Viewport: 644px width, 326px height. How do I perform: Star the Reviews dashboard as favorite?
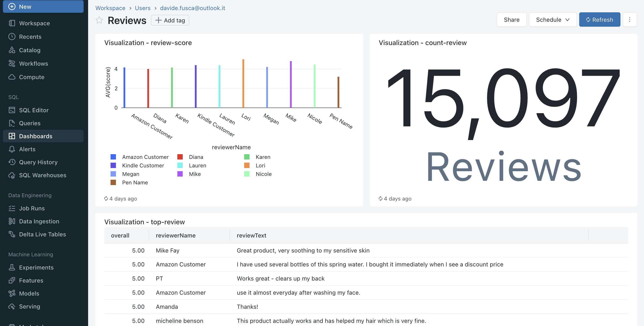[x=99, y=20]
